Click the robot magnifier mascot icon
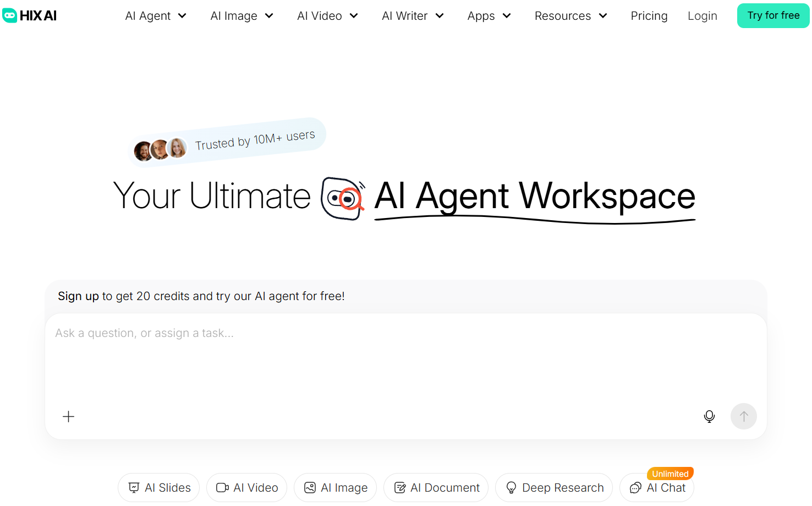Image resolution: width=812 pixels, height=506 pixels. tap(343, 198)
